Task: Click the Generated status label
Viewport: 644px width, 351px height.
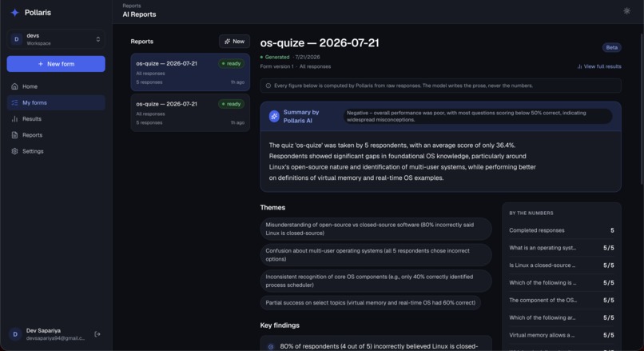Action: tap(276, 57)
